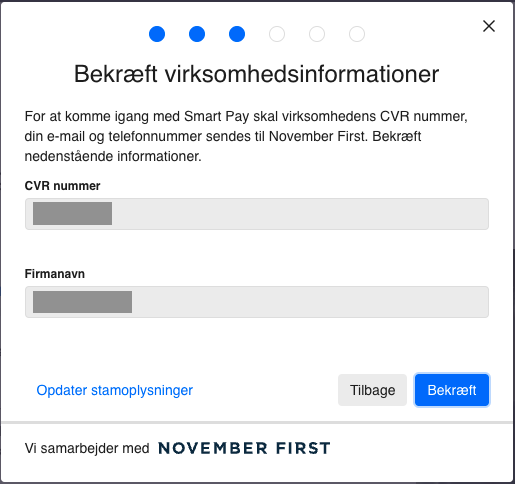Click the first filled blue step dot
Viewport: 515px width, 484px height.
157,34
